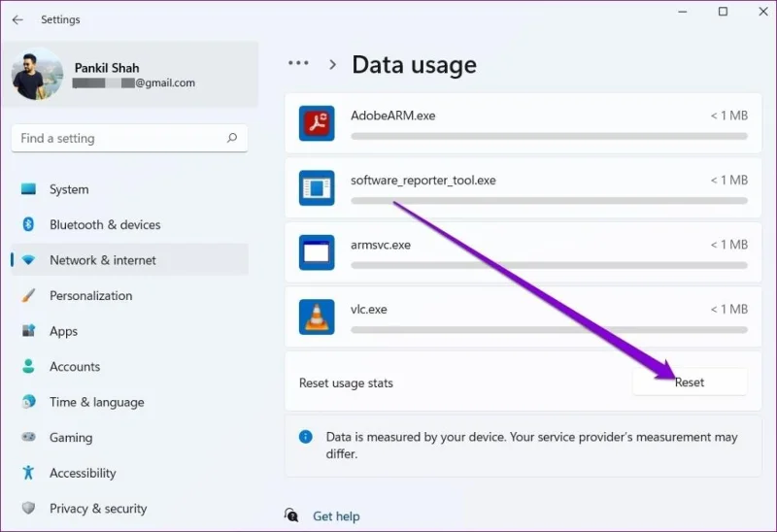
Task: Open Personalization category
Action: (x=129, y=296)
